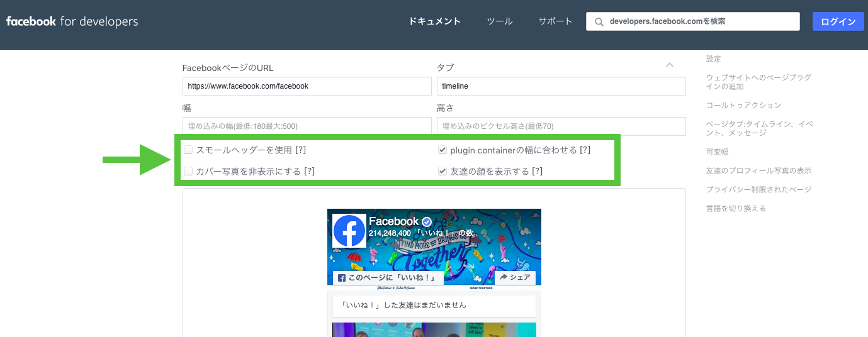Disable the show friends' faces checkbox
Screen dimensions: 868x337
click(x=442, y=171)
